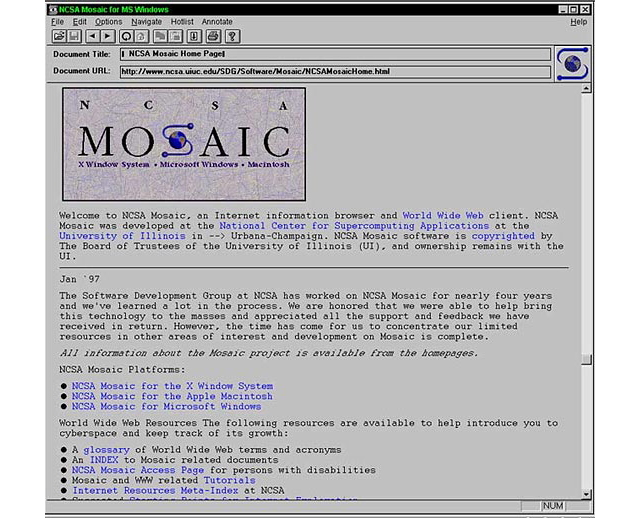Image resolution: width=640 pixels, height=518 pixels.
Task: Open the Navigate menu
Action: 147,22
